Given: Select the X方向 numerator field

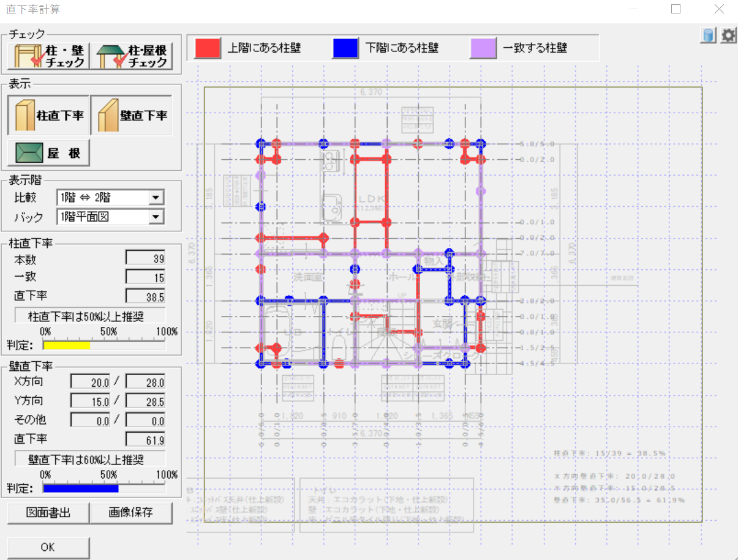Looking at the screenshot, I should pyautogui.click(x=90, y=383).
